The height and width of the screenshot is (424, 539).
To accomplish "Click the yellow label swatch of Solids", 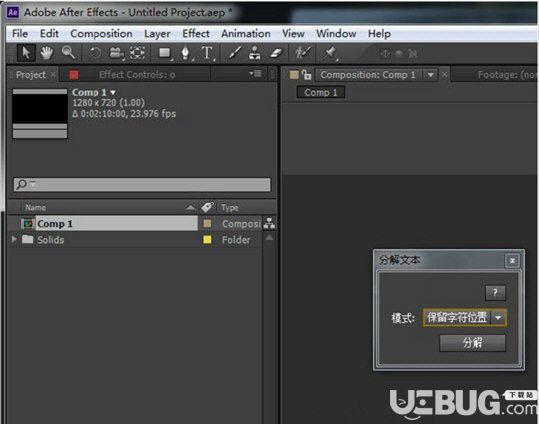I will pyautogui.click(x=207, y=239).
